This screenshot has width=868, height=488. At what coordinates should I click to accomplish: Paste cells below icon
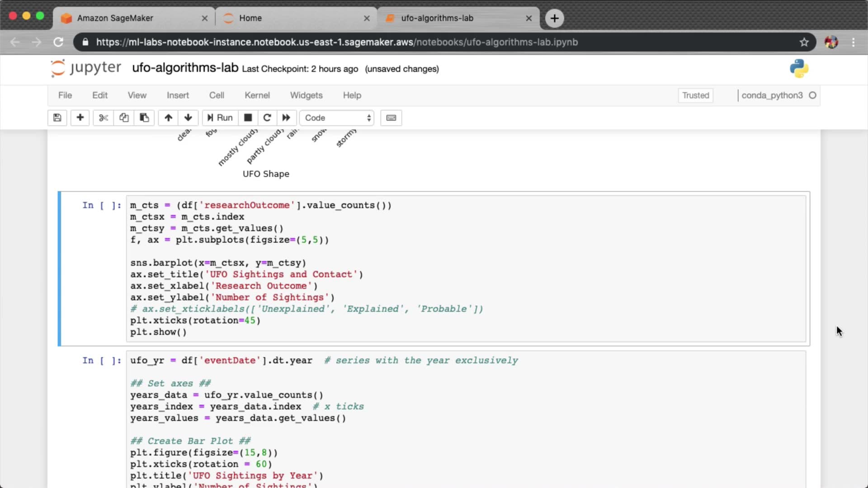tap(144, 118)
